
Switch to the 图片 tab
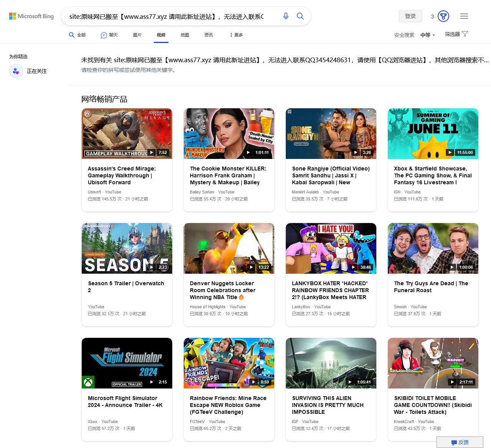pyautogui.click(x=137, y=35)
